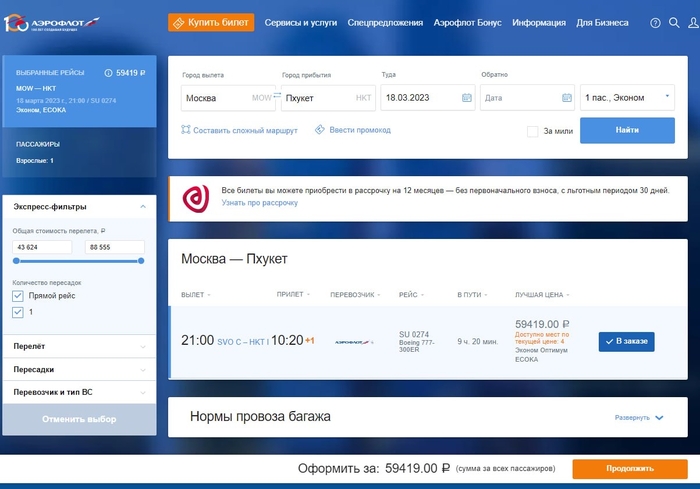Click the orange Продолжить button
700x489 pixels.
(630, 469)
